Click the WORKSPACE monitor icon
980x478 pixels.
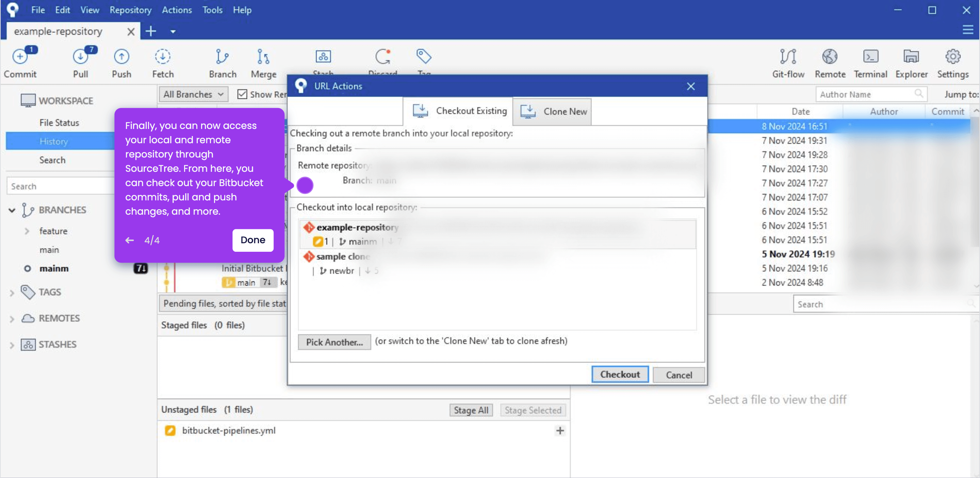point(28,100)
